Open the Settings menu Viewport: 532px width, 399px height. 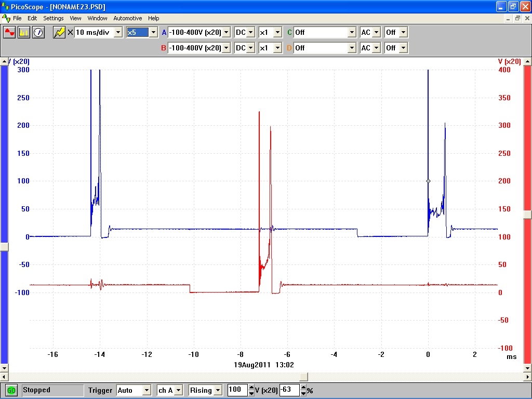(x=53, y=18)
